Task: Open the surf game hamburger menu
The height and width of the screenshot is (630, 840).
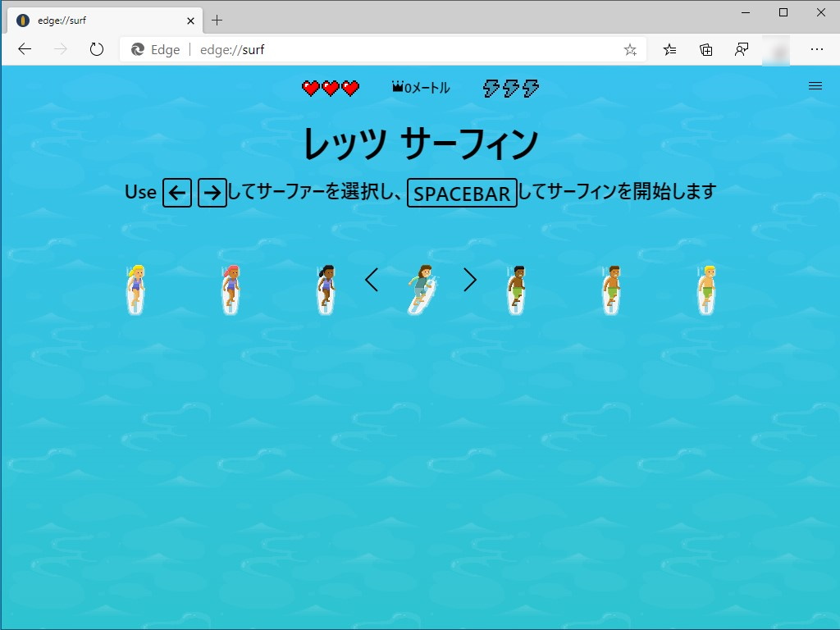Action: coord(815,85)
